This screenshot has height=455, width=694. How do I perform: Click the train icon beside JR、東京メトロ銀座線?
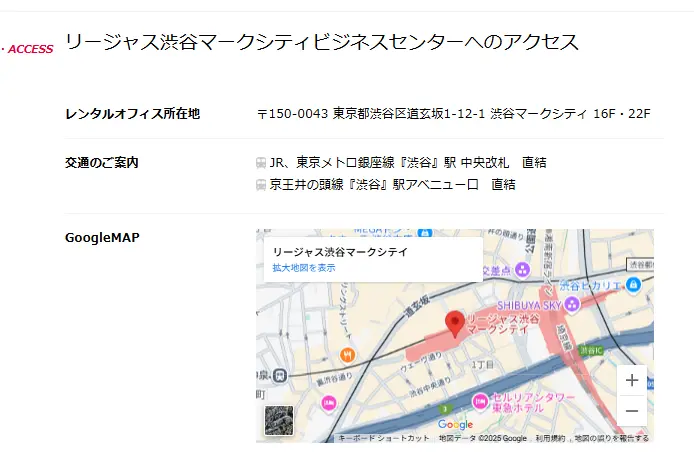pyautogui.click(x=261, y=163)
